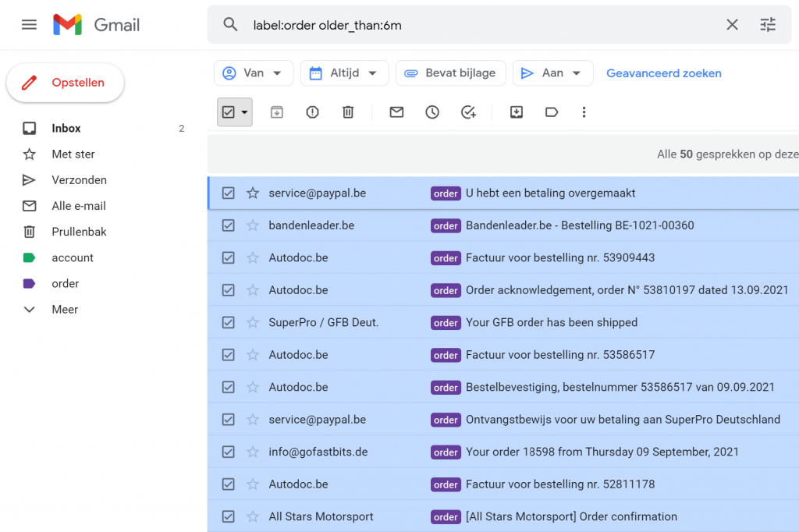799x532 pixels.
Task: Open the Van sender filter dropdown
Action: (x=254, y=73)
